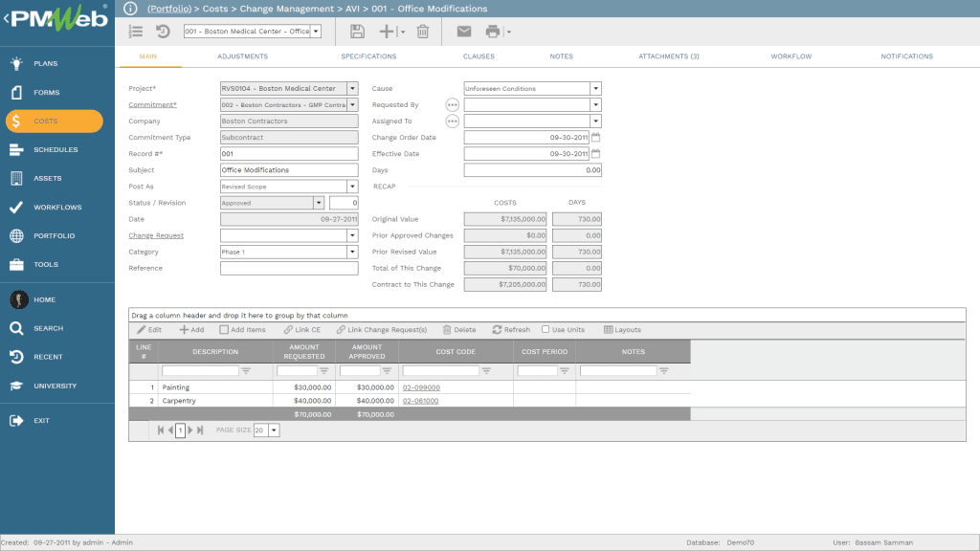This screenshot has height=551, width=980.
Task: Collapse the left sidebar with arrow
Action: [5, 19]
